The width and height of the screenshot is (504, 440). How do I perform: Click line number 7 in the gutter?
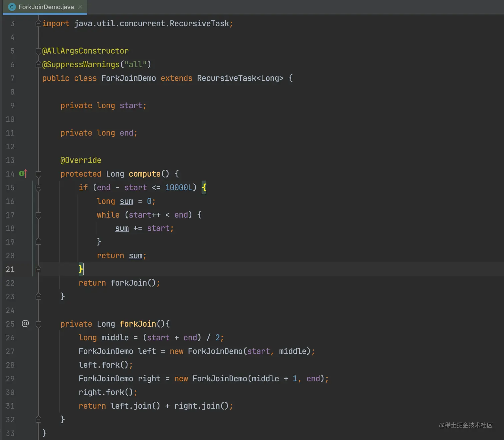point(12,78)
